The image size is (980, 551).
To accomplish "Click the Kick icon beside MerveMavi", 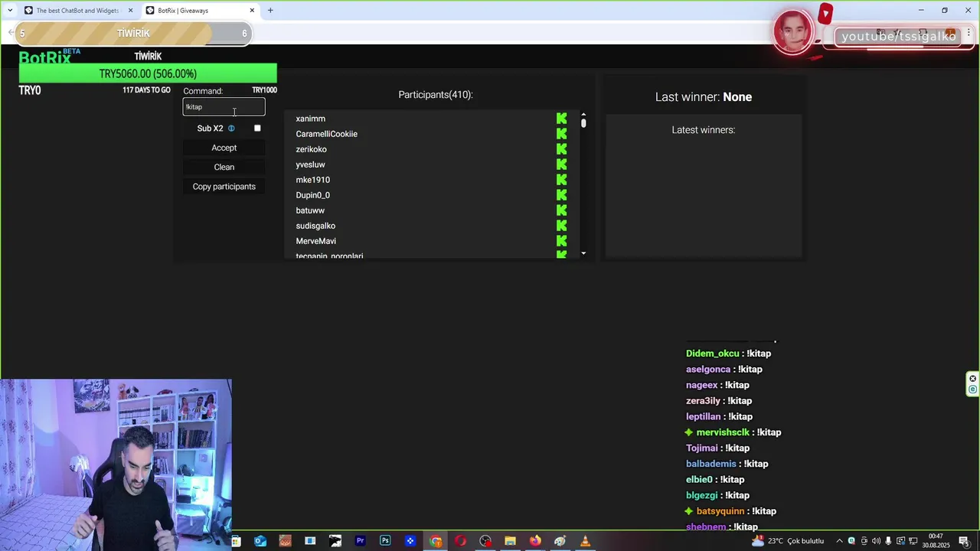I will 562,241.
